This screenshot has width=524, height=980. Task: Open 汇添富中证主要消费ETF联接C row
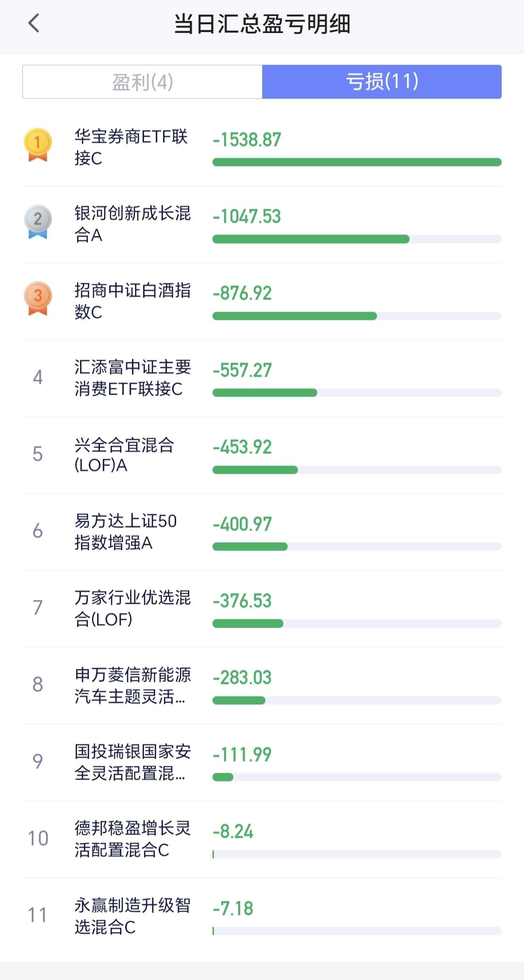click(x=132, y=378)
